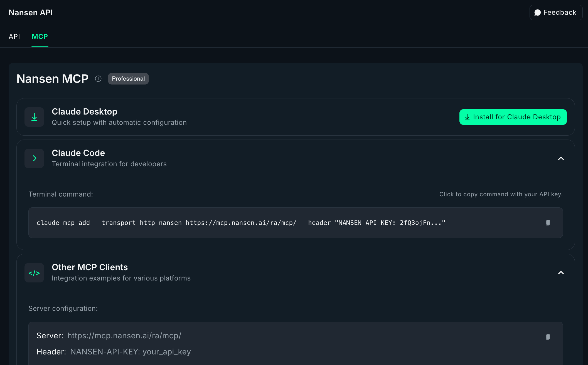588x365 pixels.
Task: Click the Nansen API title
Action: 31,13
